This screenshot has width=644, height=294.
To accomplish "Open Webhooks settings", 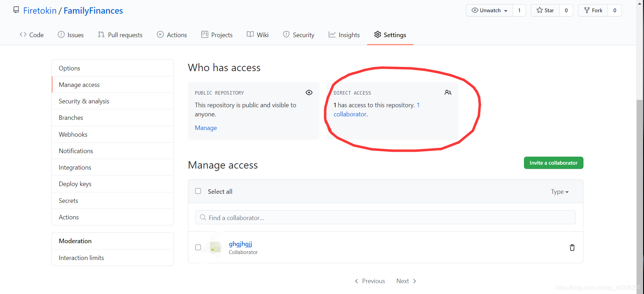I will coord(113,134).
